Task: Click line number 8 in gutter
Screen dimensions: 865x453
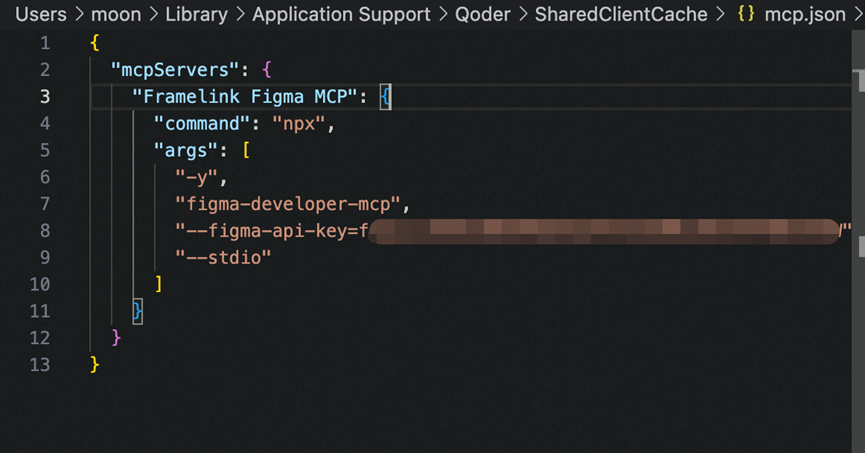Action: [x=45, y=231]
